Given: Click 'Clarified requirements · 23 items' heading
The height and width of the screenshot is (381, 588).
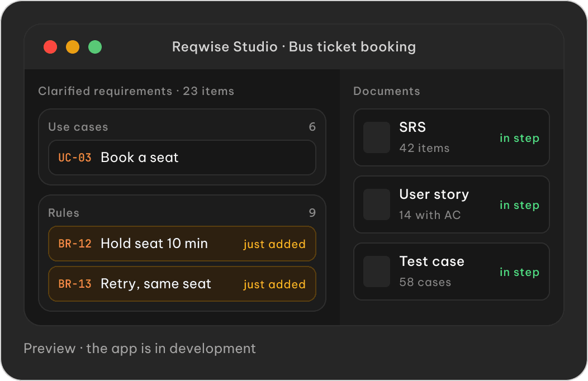Looking at the screenshot, I should pos(136,91).
